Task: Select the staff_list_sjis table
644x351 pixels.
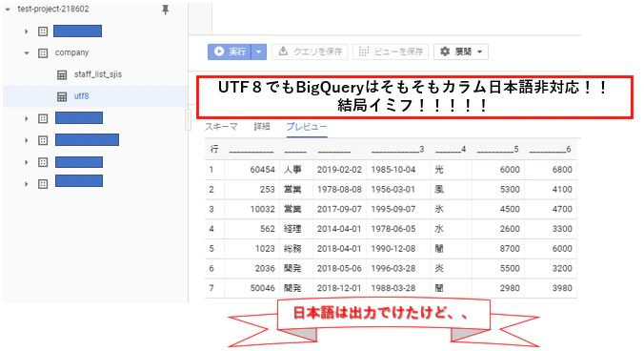Action: (x=98, y=74)
